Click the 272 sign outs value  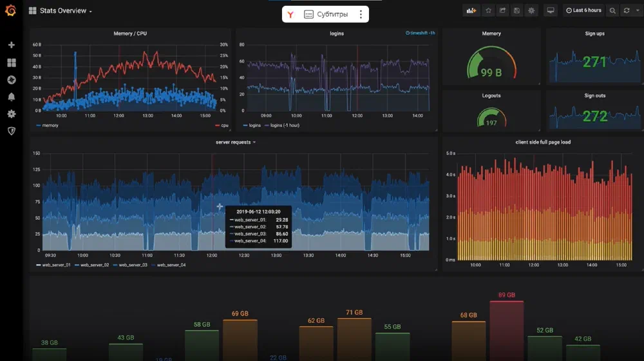594,117
